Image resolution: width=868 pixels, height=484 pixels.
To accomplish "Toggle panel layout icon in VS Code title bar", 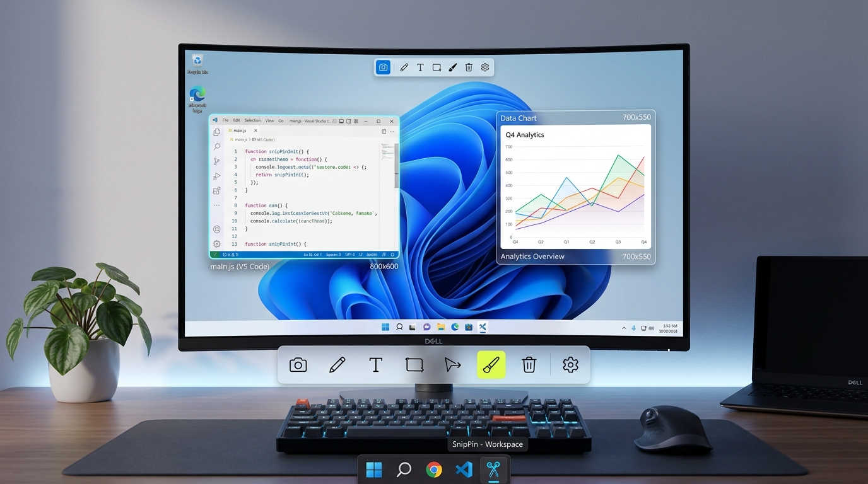I will pyautogui.click(x=341, y=121).
